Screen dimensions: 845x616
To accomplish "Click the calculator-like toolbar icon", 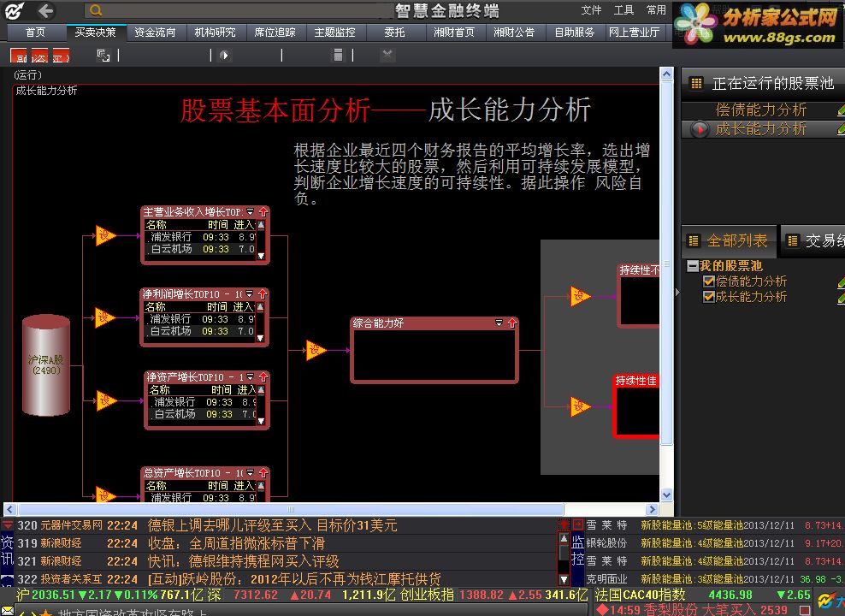I will coord(338,55).
